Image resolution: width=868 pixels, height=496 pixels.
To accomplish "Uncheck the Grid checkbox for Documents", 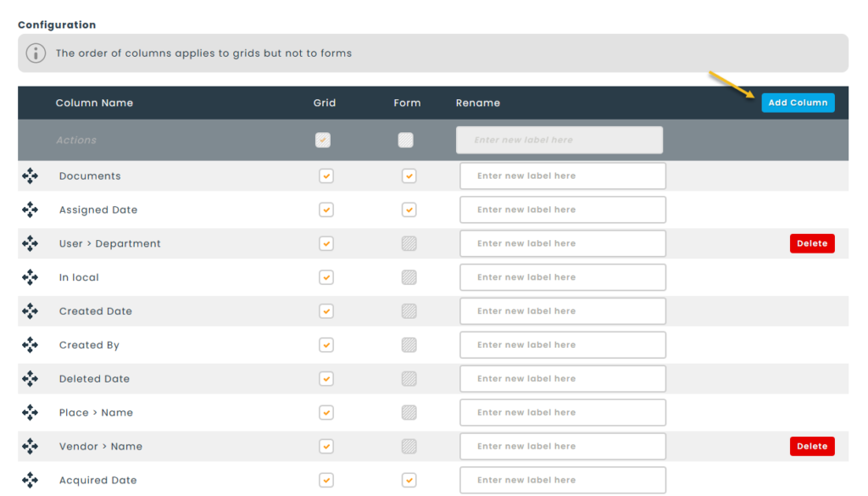I will pyautogui.click(x=326, y=176).
